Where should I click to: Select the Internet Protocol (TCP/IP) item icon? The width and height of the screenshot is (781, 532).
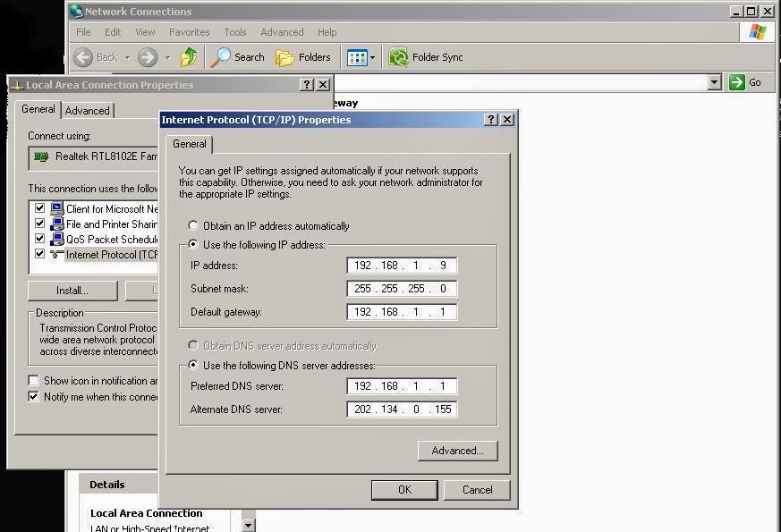pos(57,254)
